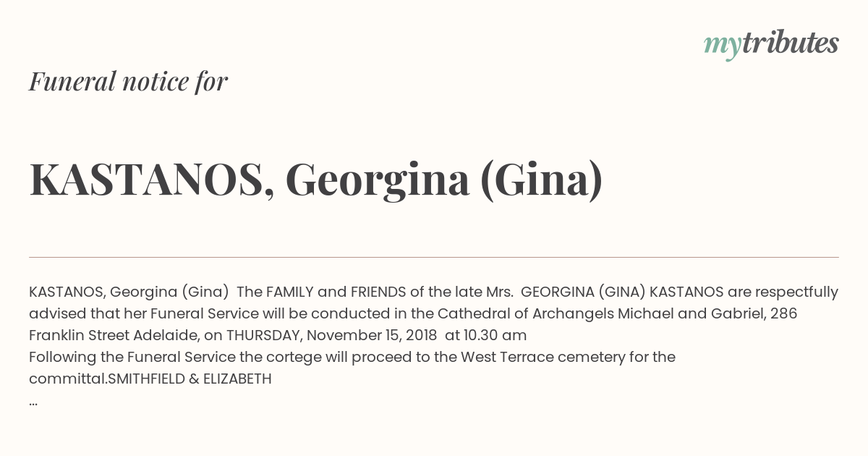Click the mytributes logo
868x456 pixels.
(771, 44)
